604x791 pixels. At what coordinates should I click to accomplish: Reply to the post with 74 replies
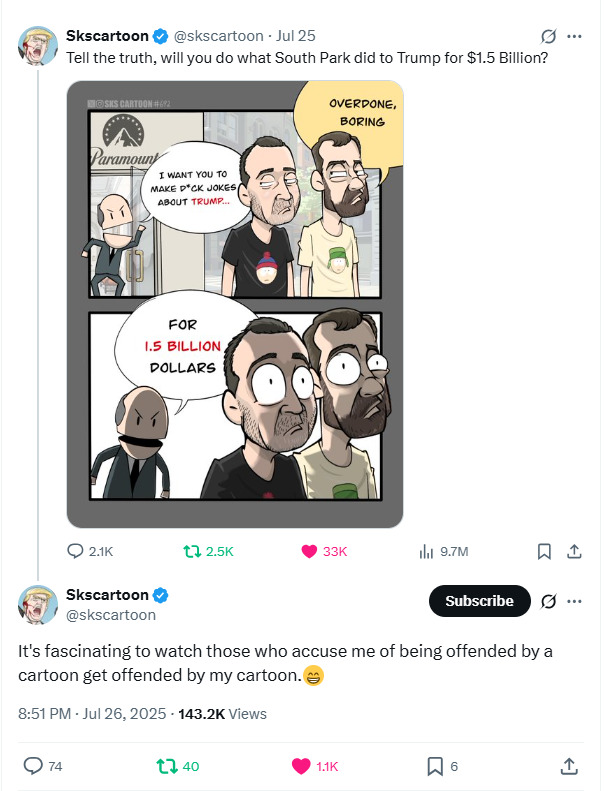point(34,766)
